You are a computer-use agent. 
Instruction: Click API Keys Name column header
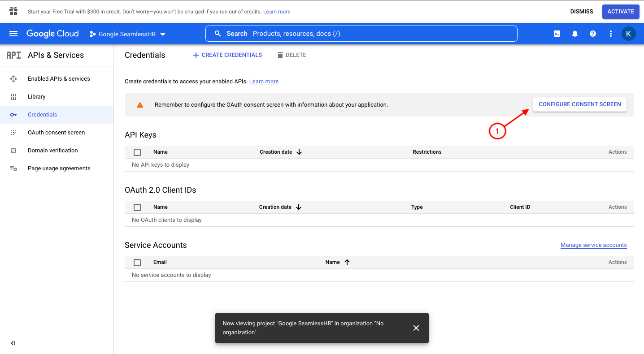click(161, 152)
